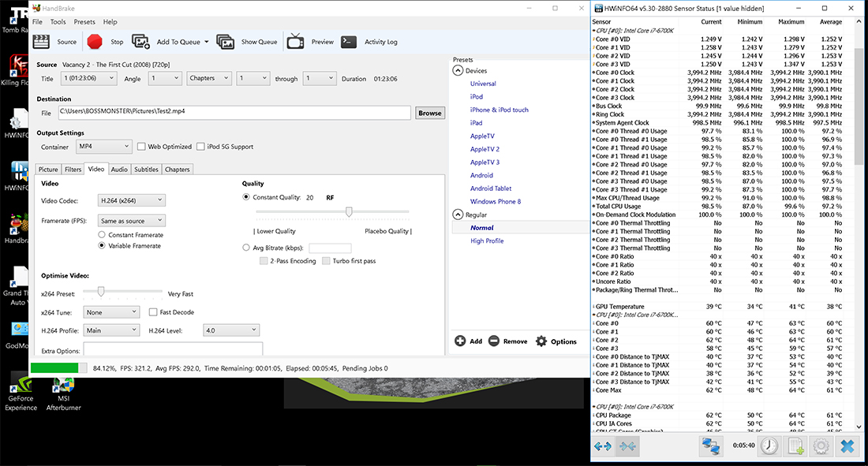Open the Tools menu
Viewport: 868px width, 466px height.
[x=58, y=22]
